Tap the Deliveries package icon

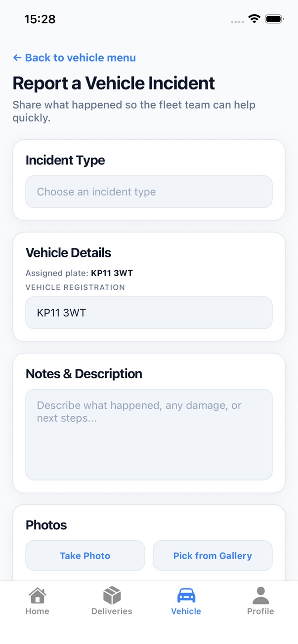coord(112,595)
